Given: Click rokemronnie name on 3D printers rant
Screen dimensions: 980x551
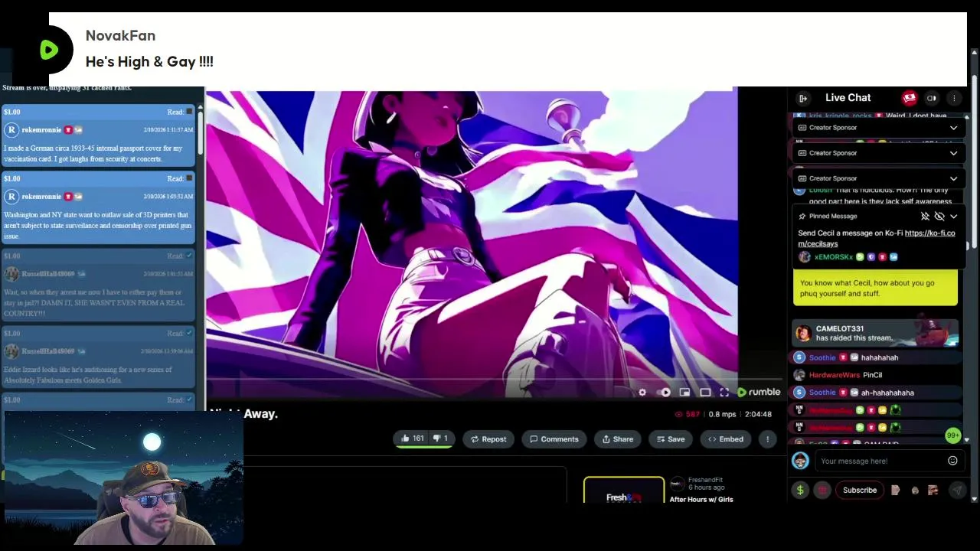Looking at the screenshot, I should [41, 197].
